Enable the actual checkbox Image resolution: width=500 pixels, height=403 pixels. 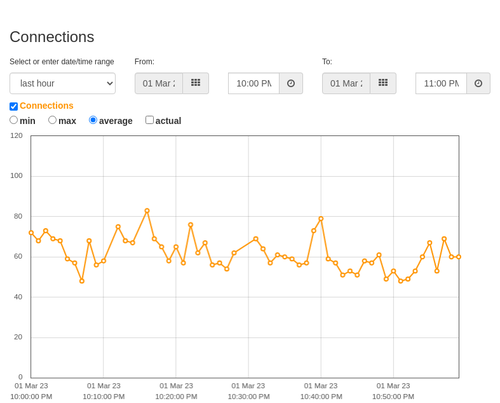click(x=150, y=120)
